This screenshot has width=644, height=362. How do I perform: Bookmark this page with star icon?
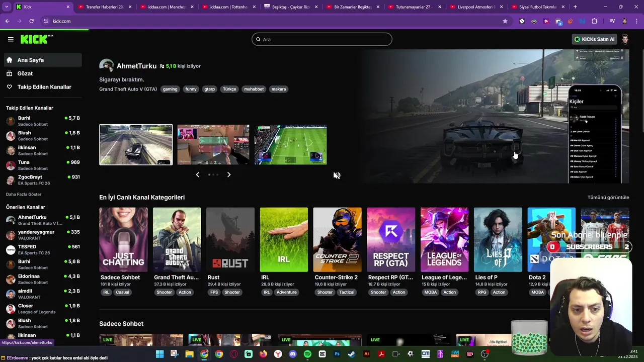[505, 21]
